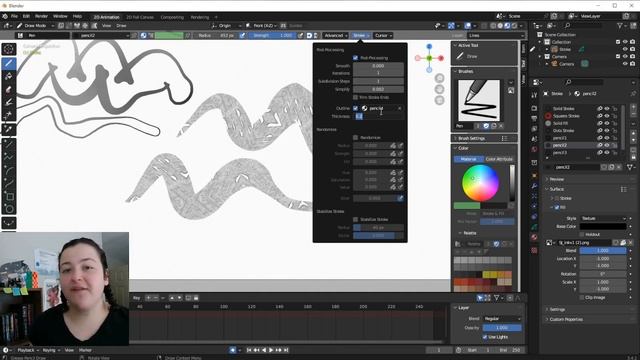Screen dimensions: 640x360
Task: Click fake user shield icon next to Pen brush
Action: pyautogui.click(x=486, y=126)
